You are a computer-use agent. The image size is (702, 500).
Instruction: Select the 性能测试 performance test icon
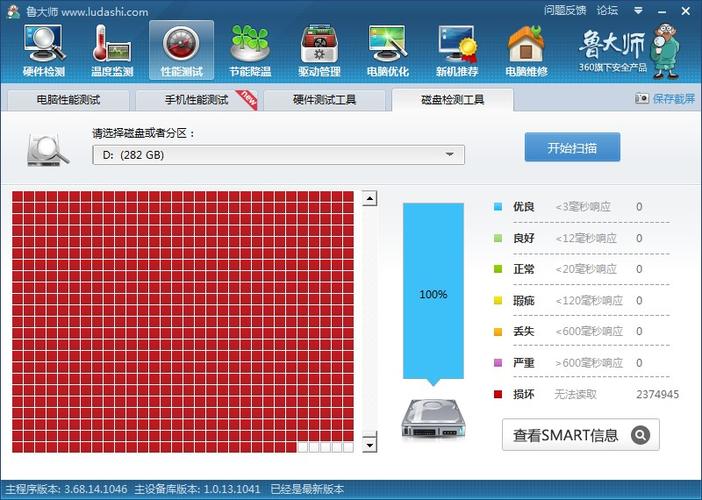181,51
